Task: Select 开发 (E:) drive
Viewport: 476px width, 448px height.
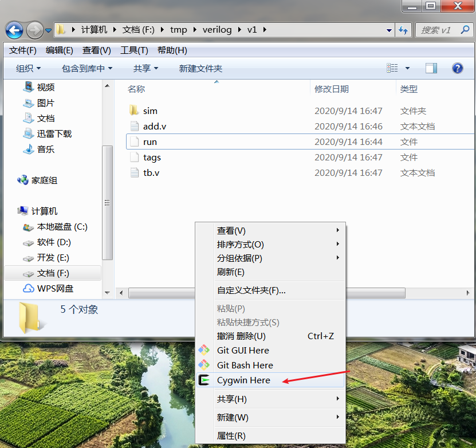Action: click(53, 258)
